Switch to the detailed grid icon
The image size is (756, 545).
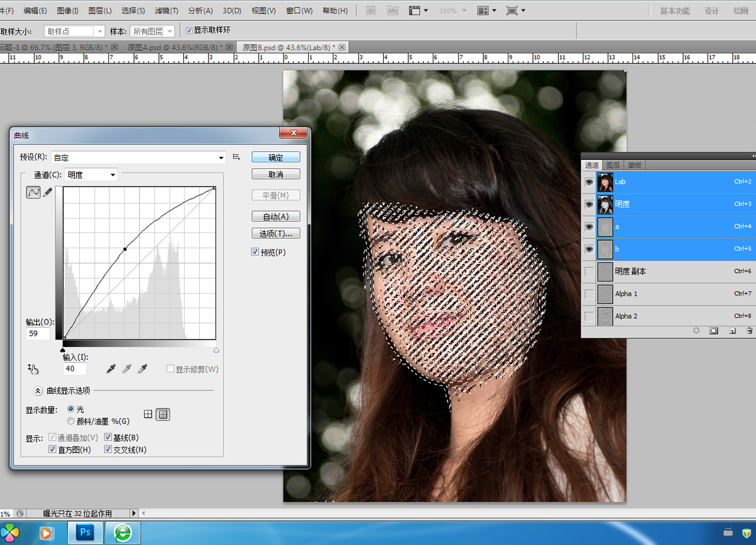(x=163, y=414)
